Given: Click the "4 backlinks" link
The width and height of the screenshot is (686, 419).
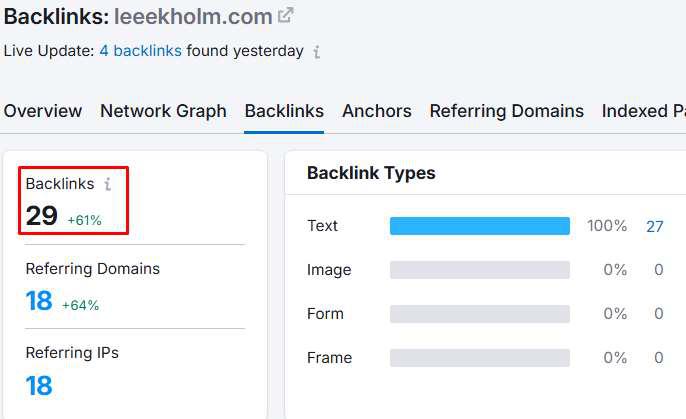Looking at the screenshot, I should pos(140,51).
